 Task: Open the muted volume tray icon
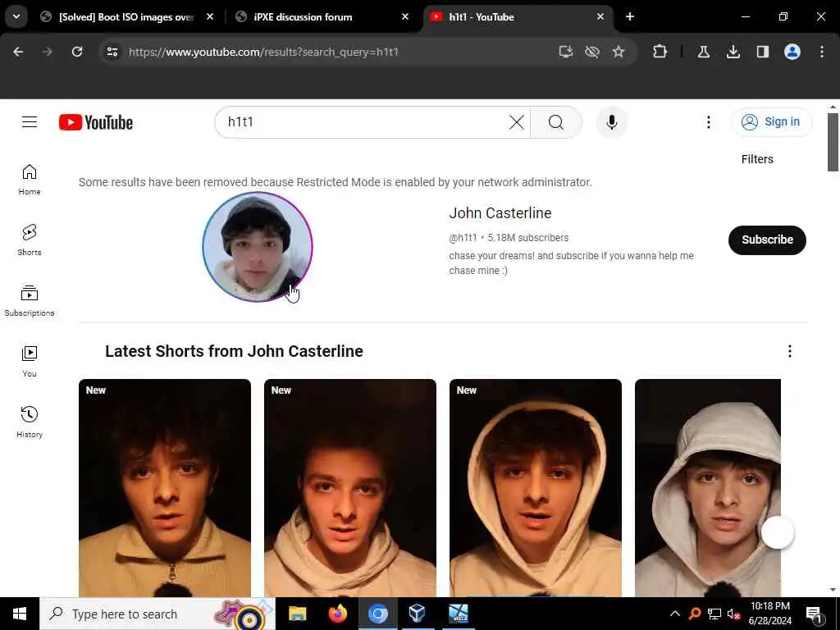733,614
